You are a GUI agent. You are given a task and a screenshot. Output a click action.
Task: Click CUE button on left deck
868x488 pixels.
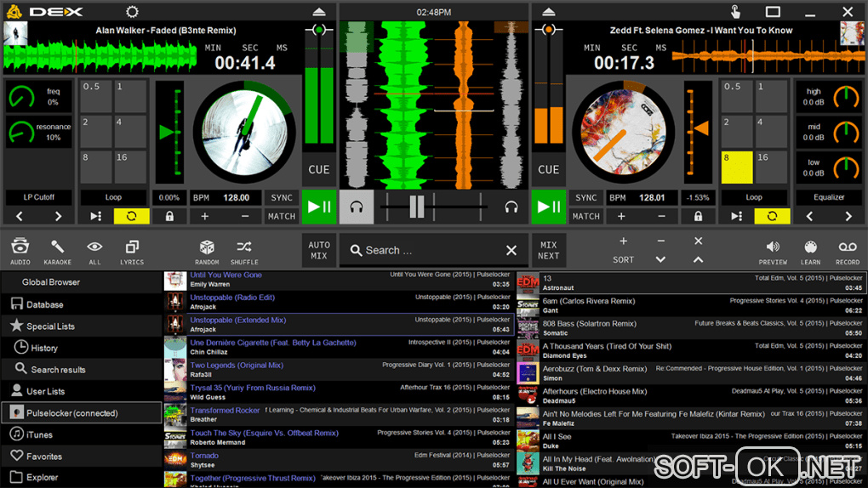[319, 170]
